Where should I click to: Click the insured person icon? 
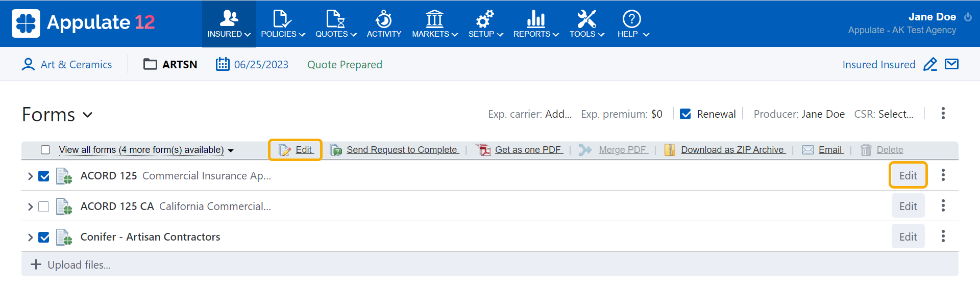(x=28, y=65)
